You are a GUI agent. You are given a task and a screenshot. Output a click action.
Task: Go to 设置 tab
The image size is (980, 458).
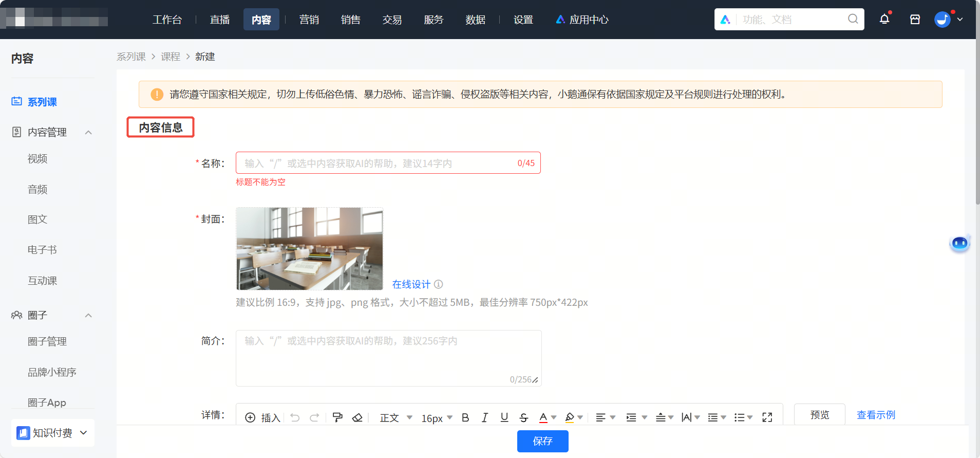(x=523, y=20)
